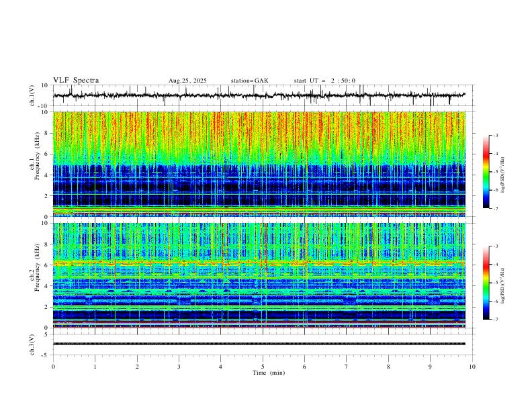Click time axis tick label "3"
Viewport: 532px width, 411px height.
[x=179, y=367]
